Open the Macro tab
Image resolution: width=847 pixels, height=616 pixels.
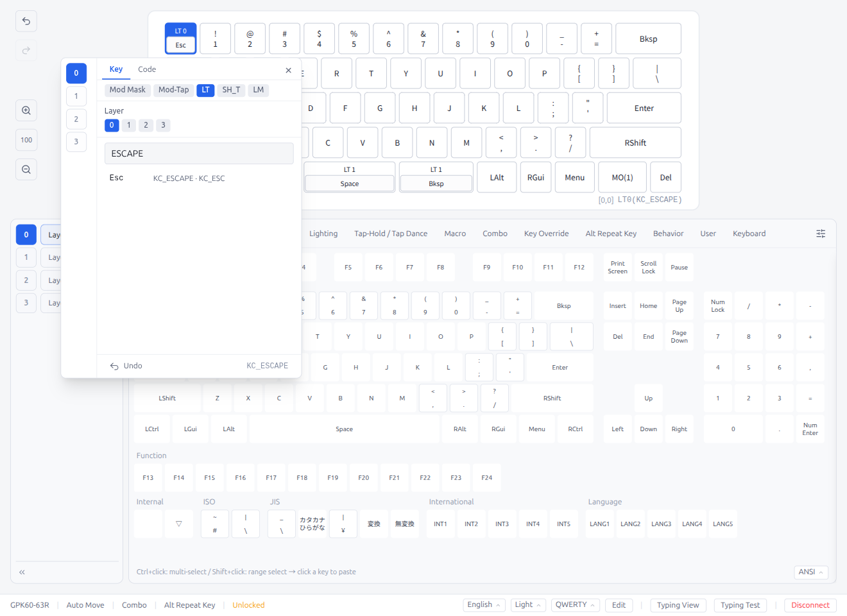click(x=455, y=234)
